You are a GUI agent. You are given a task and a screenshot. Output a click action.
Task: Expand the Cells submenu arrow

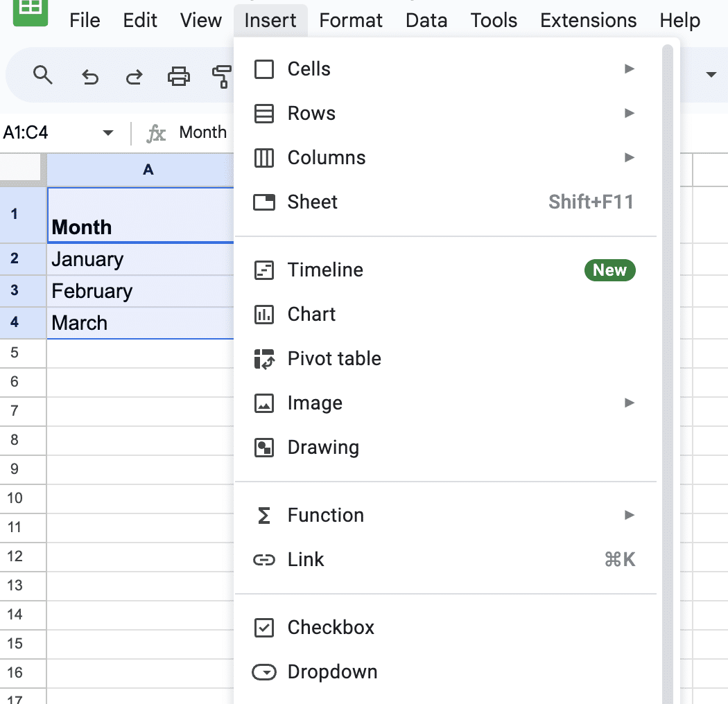[x=629, y=69]
